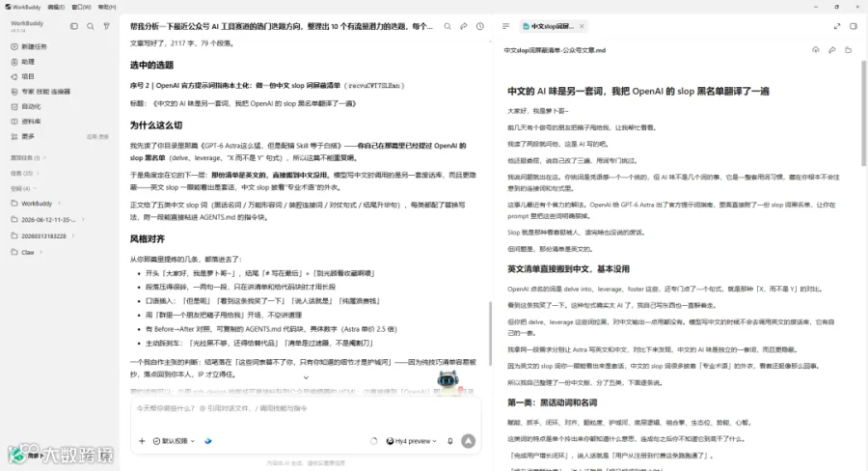Click the 自动化 checkbox-style icon
This screenshot has width=868, height=471.
click(14, 106)
